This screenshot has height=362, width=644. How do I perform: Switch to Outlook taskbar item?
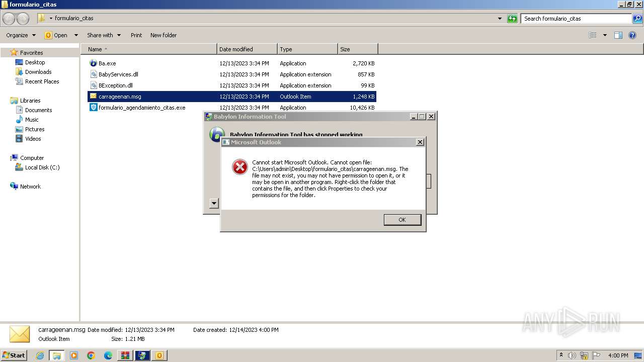tap(159, 355)
